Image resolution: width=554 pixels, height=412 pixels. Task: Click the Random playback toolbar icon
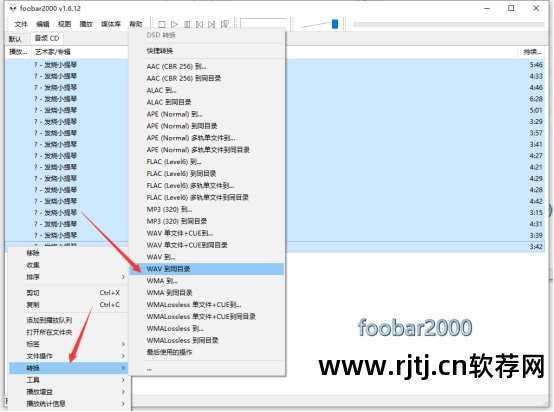pyautogui.click(x=224, y=24)
